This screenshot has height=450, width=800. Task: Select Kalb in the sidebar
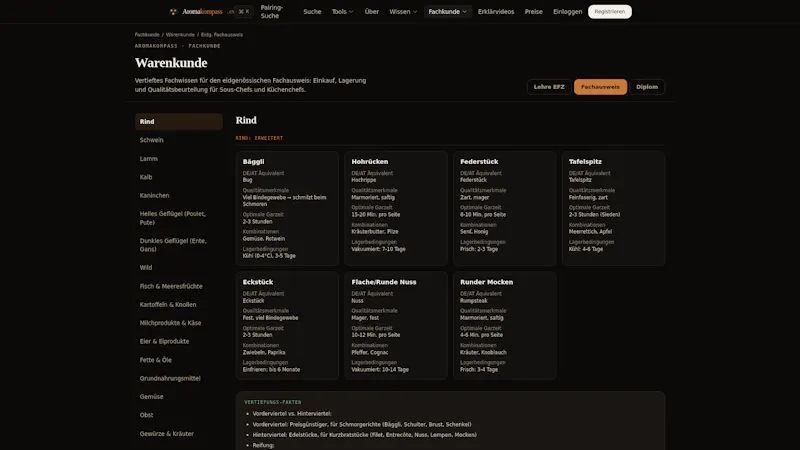[x=179, y=177]
